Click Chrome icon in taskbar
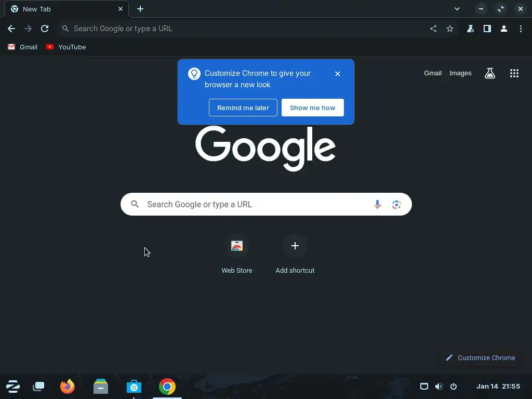This screenshot has width=532, height=399. (x=167, y=387)
